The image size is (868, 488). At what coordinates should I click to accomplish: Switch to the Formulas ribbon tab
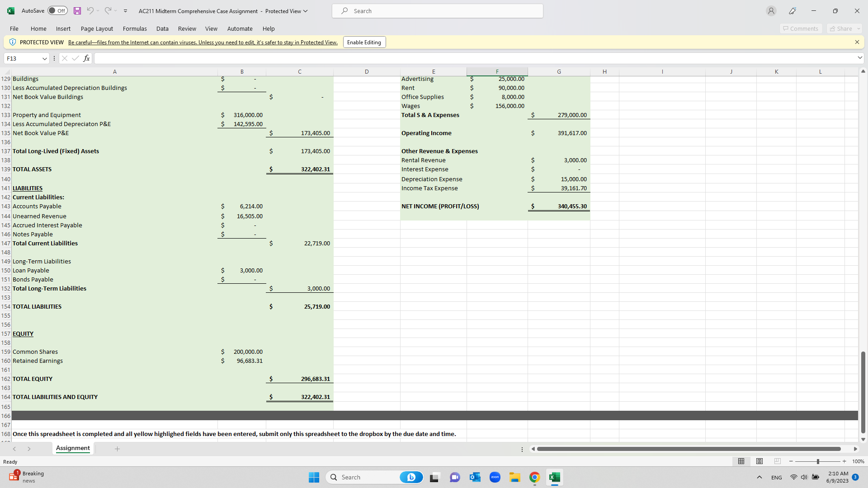(134, 28)
